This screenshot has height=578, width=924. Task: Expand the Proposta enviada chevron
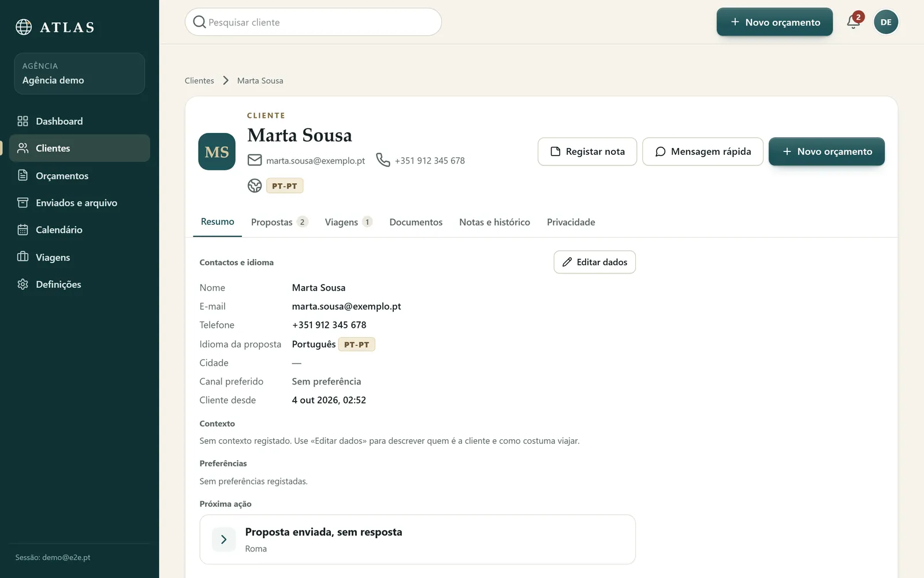pos(223,540)
